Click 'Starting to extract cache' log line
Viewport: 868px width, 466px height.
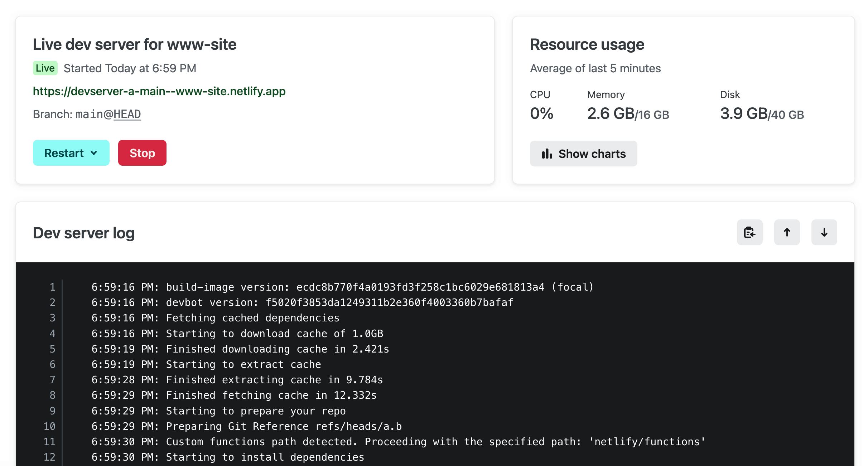click(x=206, y=364)
